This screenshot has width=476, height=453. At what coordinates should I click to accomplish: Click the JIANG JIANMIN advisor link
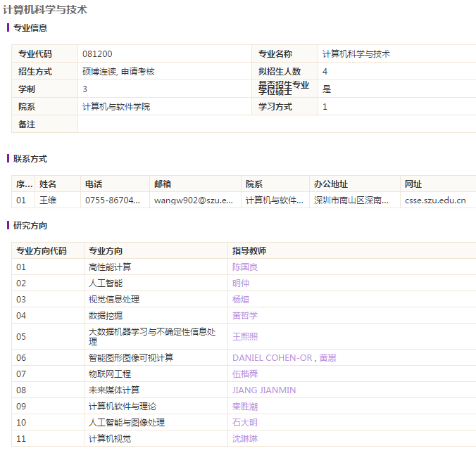[264, 390]
